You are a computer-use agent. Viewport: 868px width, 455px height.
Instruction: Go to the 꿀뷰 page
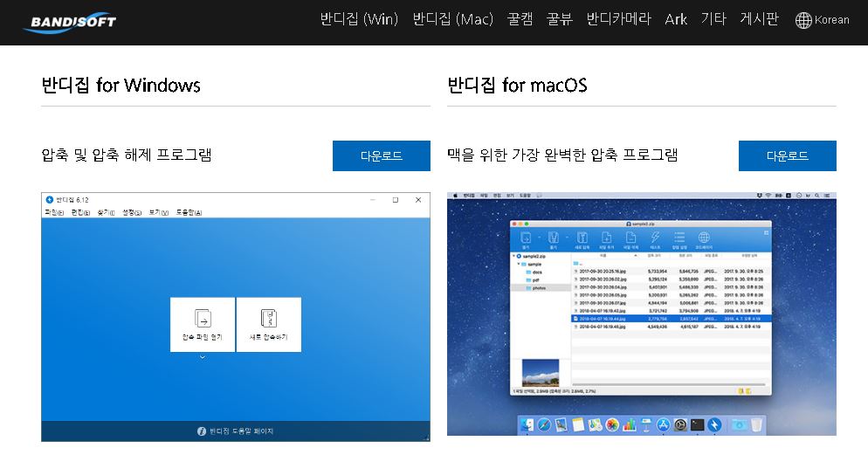point(560,19)
